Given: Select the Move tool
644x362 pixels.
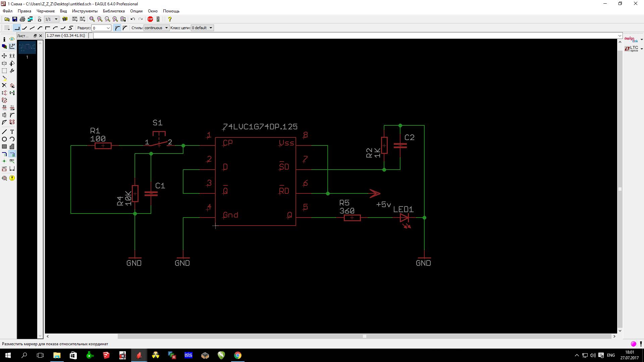Looking at the screenshot, I should coord(4,56).
